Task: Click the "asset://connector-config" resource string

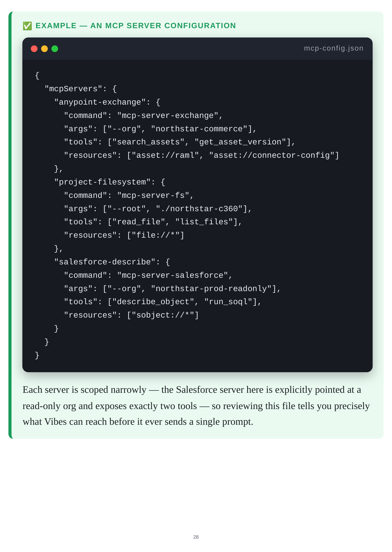Action: point(272,155)
